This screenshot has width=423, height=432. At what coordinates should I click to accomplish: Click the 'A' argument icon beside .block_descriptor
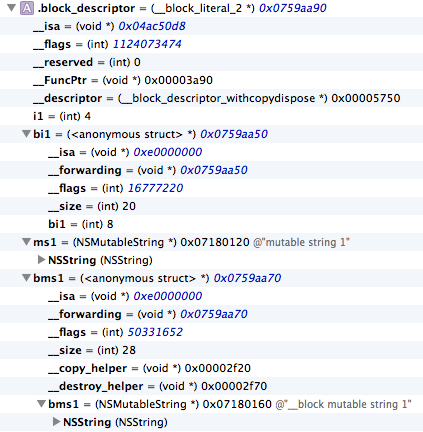pyautogui.click(x=27, y=8)
